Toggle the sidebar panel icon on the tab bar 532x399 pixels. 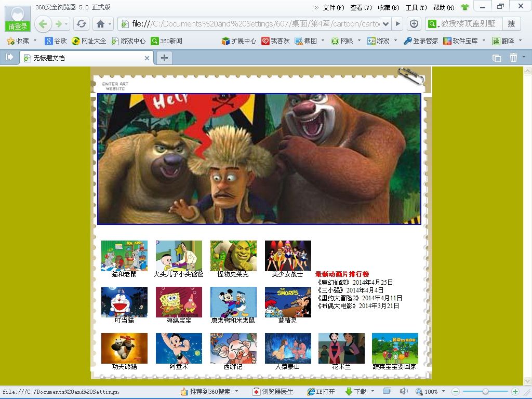point(9,57)
